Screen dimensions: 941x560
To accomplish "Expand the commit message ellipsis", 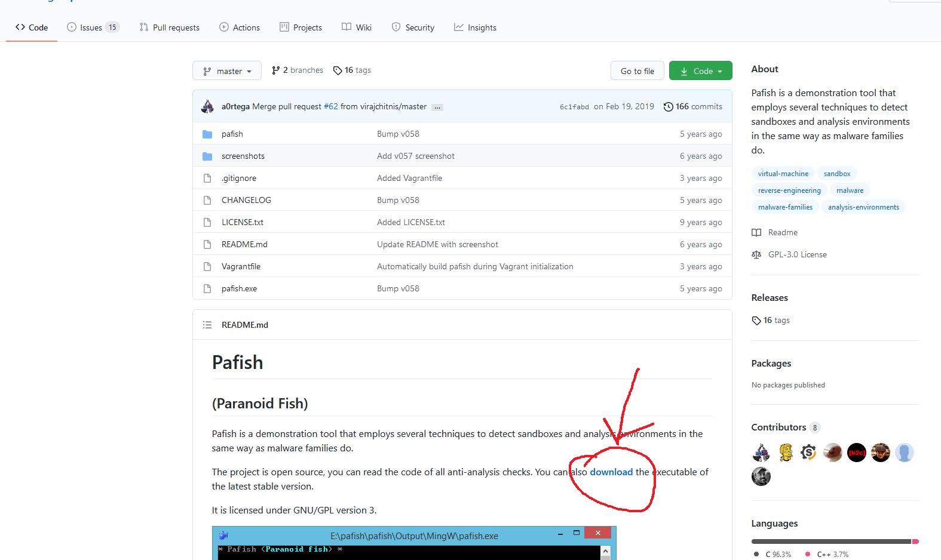I will coord(437,107).
